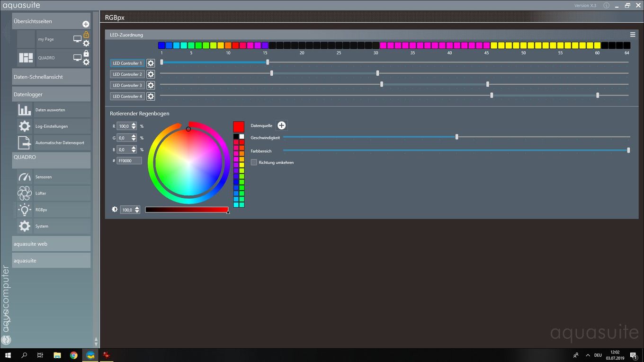The height and width of the screenshot is (362, 644).
Task: Click LED Controller 1 range end handle
Action: coord(268,62)
